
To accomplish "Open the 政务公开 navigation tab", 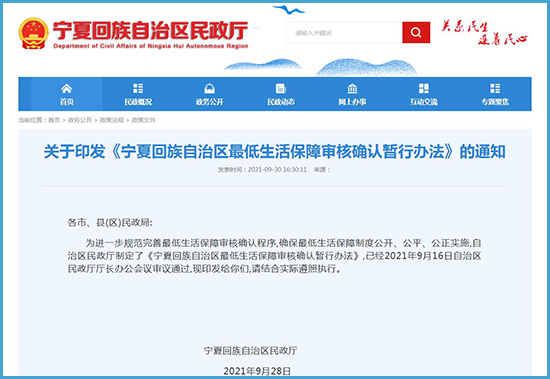I will [209, 94].
